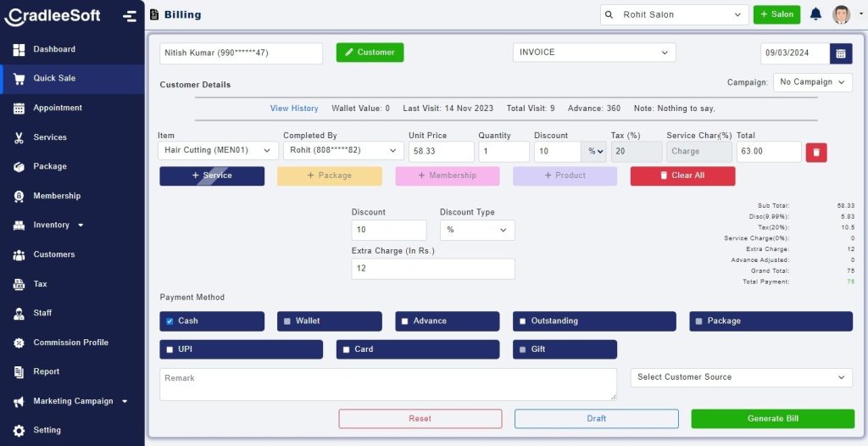This screenshot has width=868, height=446.
Task: Toggle the sidebar collapse hamburger icon
Action: tap(129, 15)
